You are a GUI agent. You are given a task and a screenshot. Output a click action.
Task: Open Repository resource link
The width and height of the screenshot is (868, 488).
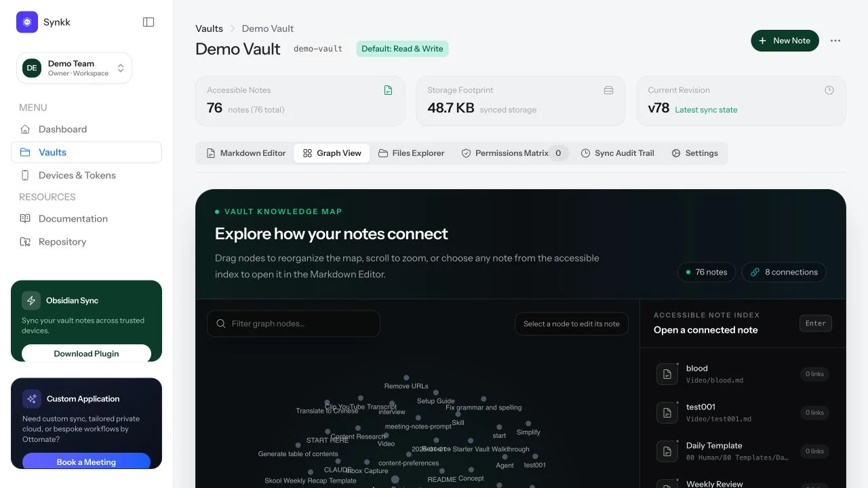[x=86, y=241]
